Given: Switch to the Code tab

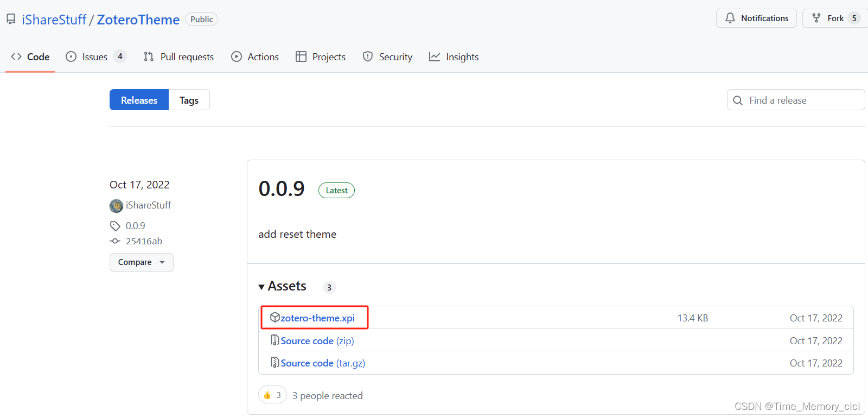Looking at the screenshot, I should click(30, 57).
